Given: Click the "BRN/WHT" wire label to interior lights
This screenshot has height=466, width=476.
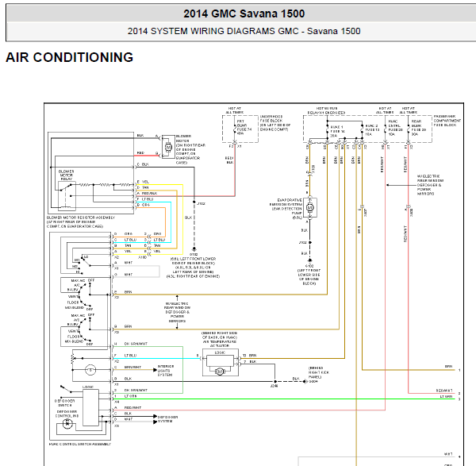Looking at the screenshot, I should coord(132,367).
